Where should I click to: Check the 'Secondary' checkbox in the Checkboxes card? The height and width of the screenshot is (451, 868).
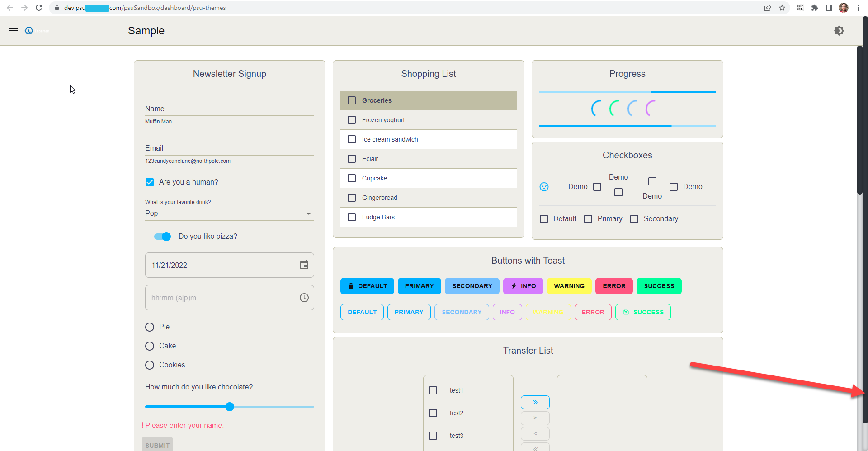point(634,219)
